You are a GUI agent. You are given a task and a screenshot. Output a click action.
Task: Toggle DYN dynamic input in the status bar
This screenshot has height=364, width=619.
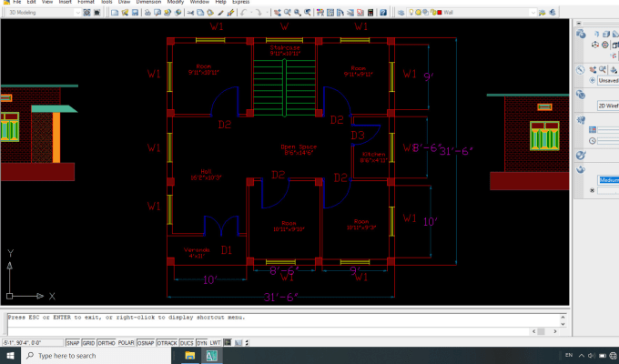coord(202,343)
